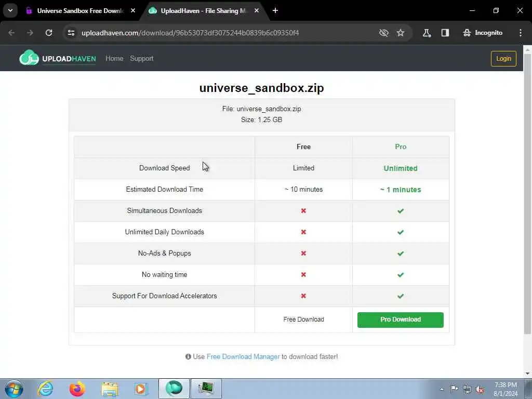Launch Firefox from taskbar
Image resolution: width=532 pixels, height=399 pixels.
[77, 389]
